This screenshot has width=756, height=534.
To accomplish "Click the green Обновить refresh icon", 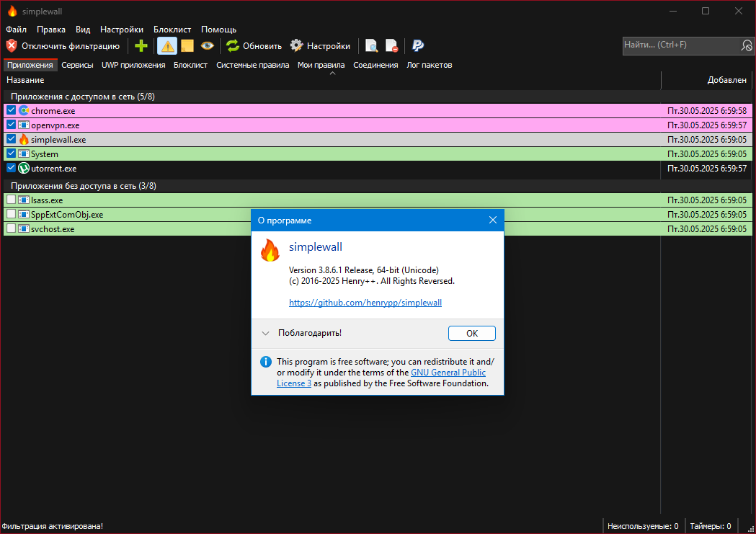I will pyautogui.click(x=233, y=46).
